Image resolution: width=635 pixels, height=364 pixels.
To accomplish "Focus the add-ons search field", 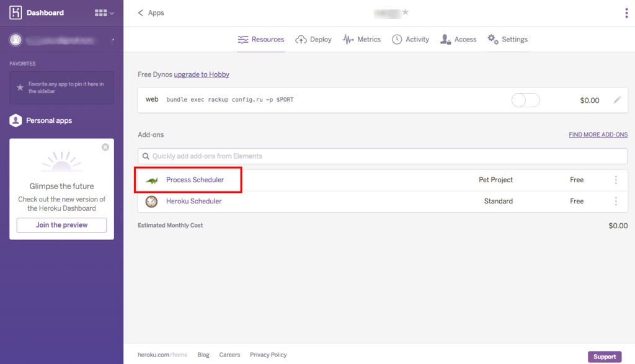I will pyautogui.click(x=382, y=156).
